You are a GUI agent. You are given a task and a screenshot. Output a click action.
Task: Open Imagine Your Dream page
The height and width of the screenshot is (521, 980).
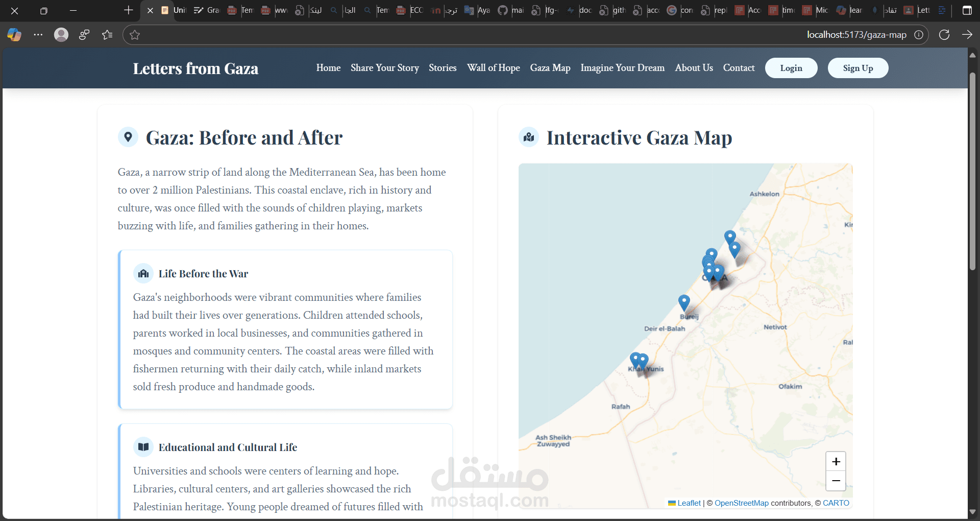623,68
